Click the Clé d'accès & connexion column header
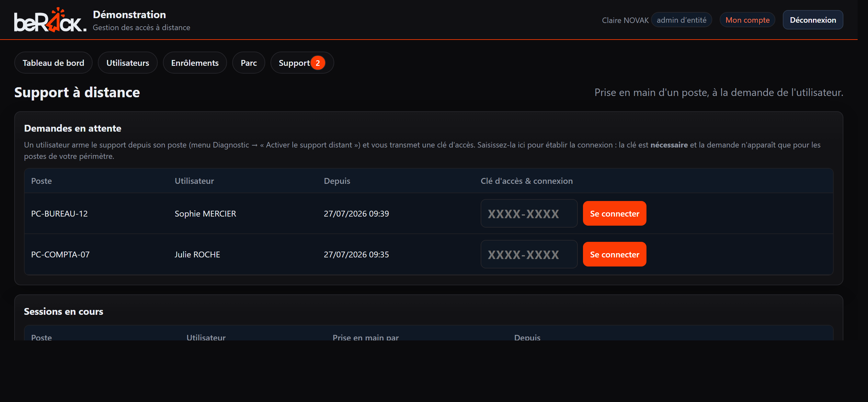Image resolution: width=868 pixels, height=402 pixels. [527, 181]
